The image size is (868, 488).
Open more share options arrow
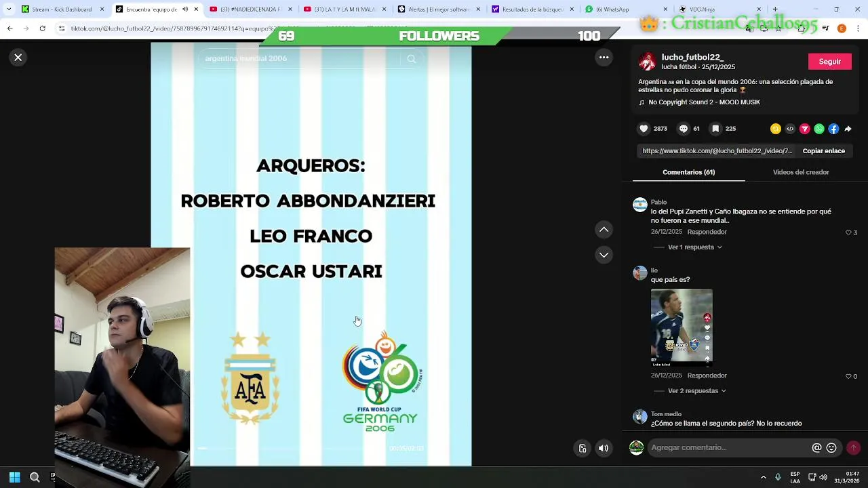coord(848,129)
